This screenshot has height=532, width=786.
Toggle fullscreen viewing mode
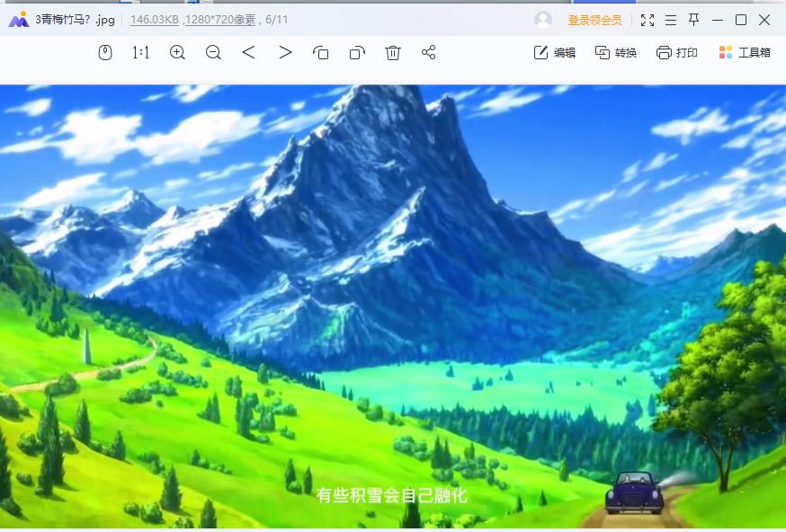click(648, 18)
